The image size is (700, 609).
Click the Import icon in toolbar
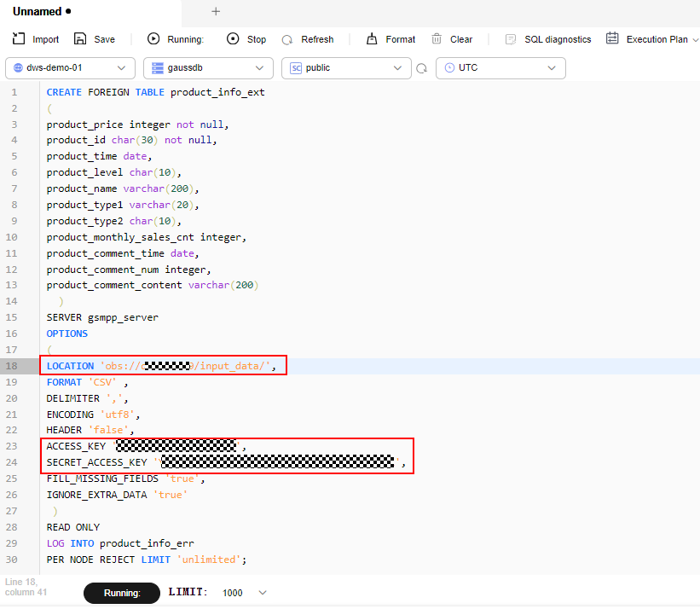click(19, 39)
